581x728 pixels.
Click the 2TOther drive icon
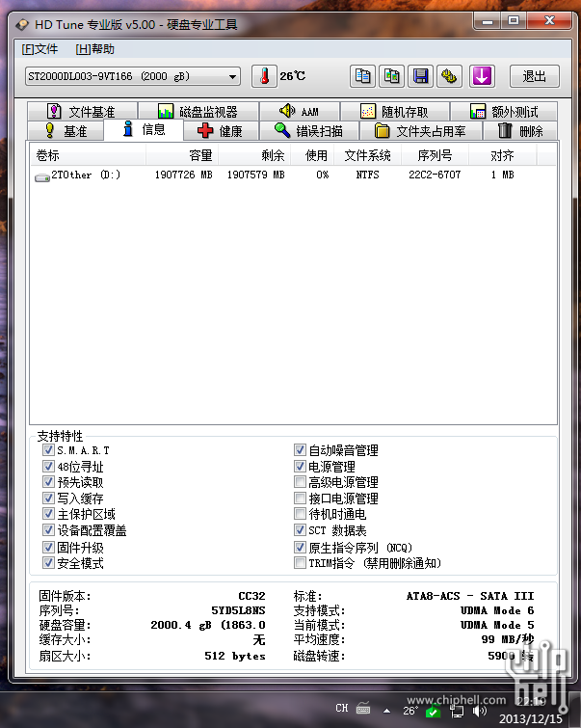point(42,177)
